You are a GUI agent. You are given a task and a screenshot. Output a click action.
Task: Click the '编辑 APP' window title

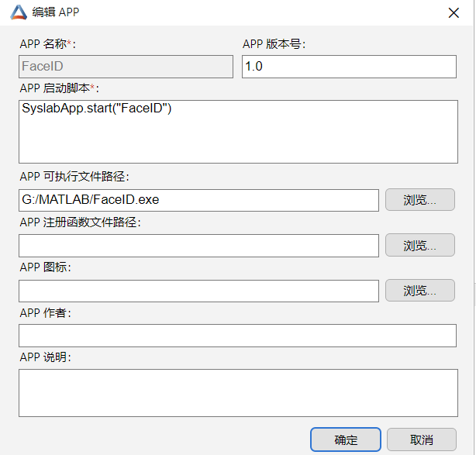pyautogui.click(x=56, y=12)
